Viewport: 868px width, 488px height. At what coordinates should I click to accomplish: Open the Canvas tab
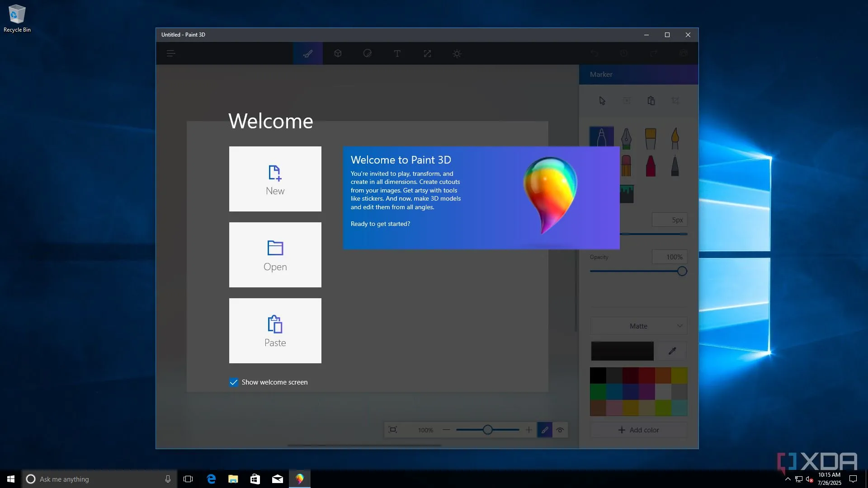pos(427,53)
